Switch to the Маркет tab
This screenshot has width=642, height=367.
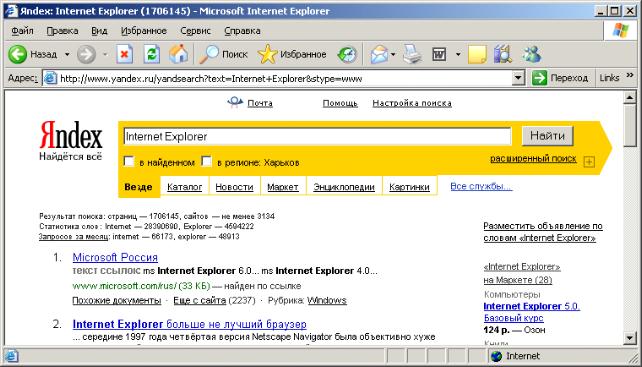pyautogui.click(x=283, y=187)
